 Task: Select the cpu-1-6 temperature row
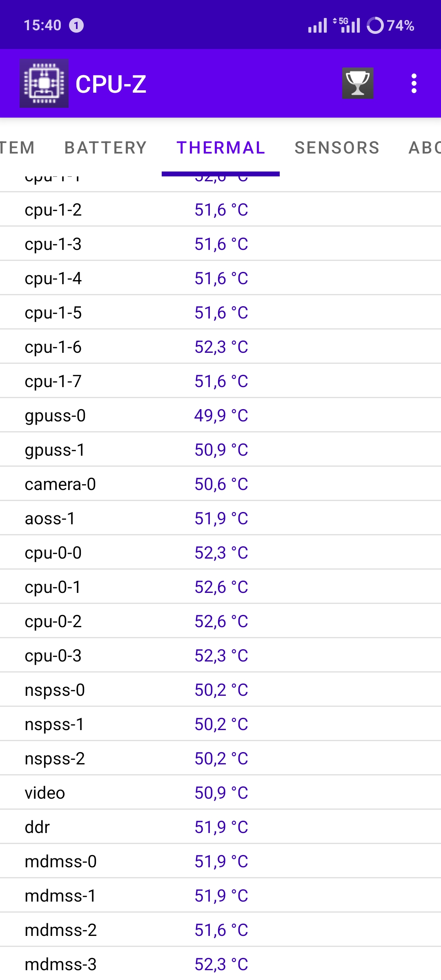220,347
